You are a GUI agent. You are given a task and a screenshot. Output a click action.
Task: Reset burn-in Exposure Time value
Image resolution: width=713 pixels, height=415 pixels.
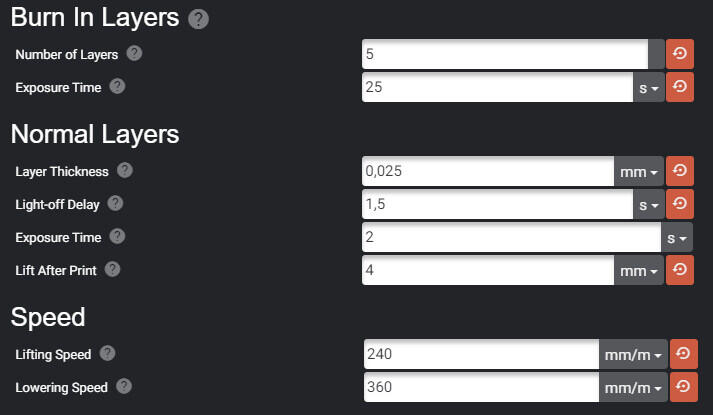click(680, 87)
